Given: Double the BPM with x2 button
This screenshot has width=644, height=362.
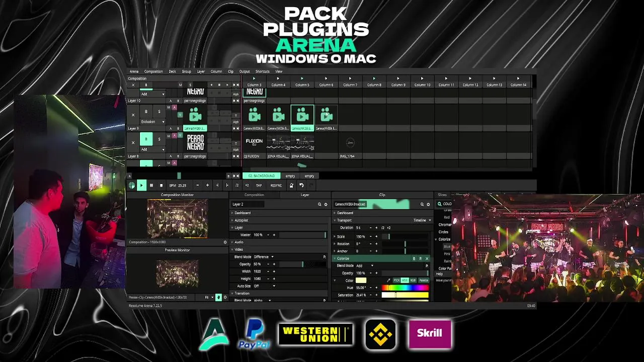Looking at the screenshot, I should (247, 185).
